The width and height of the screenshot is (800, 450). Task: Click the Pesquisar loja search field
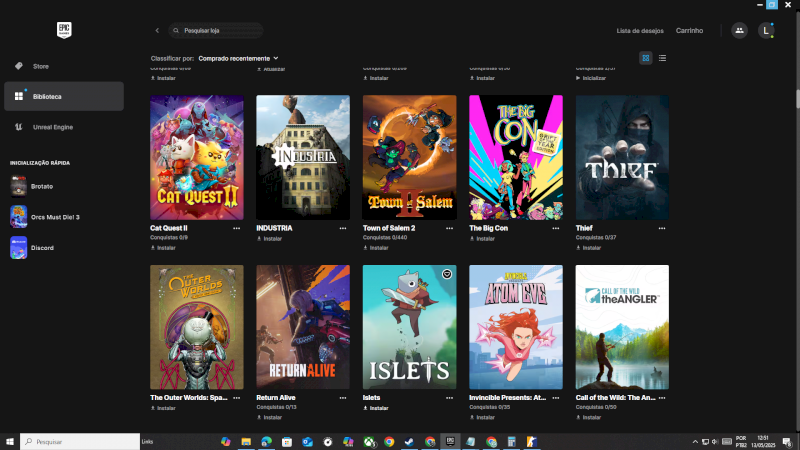click(x=220, y=31)
